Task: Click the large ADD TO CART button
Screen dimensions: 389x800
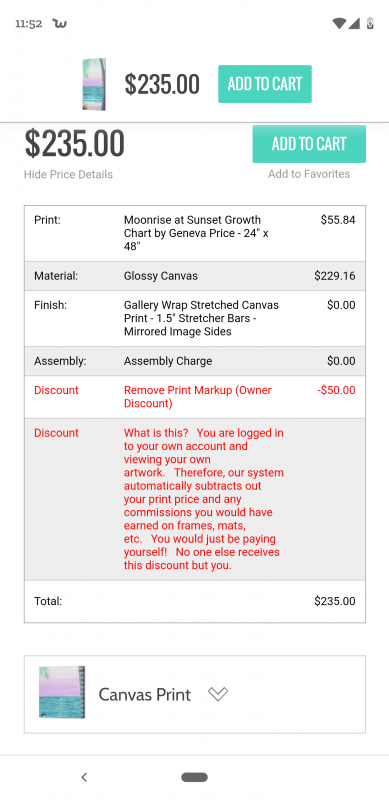Action: click(x=309, y=144)
